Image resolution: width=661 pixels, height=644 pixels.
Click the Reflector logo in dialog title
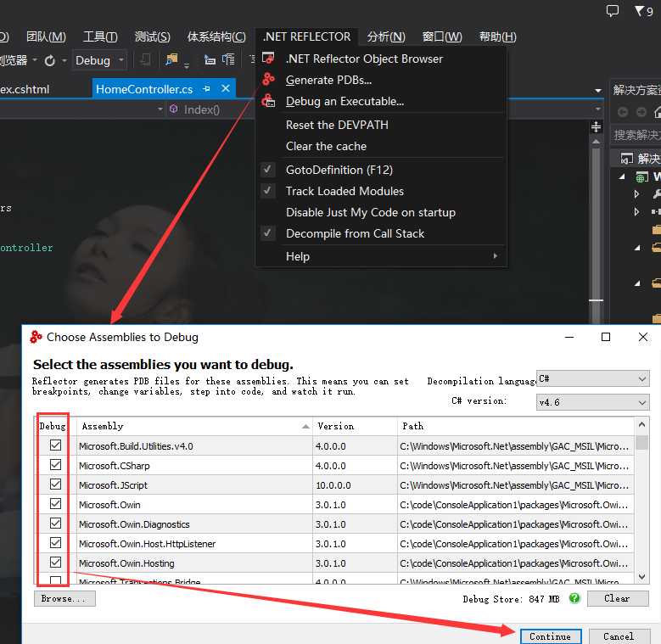[36, 337]
